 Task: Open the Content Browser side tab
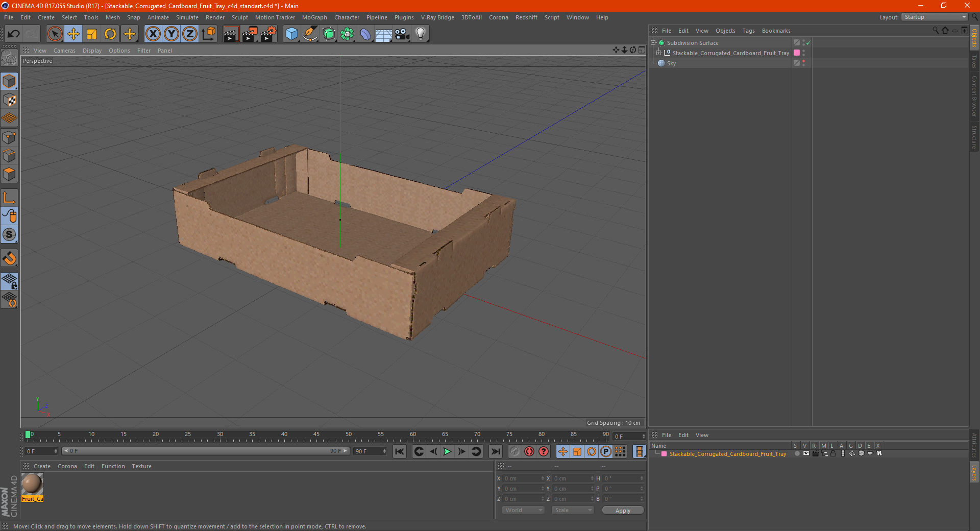974,96
